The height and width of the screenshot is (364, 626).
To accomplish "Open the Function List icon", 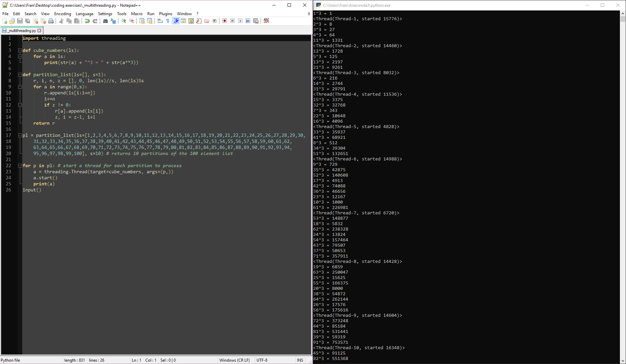I will click(199, 21).
